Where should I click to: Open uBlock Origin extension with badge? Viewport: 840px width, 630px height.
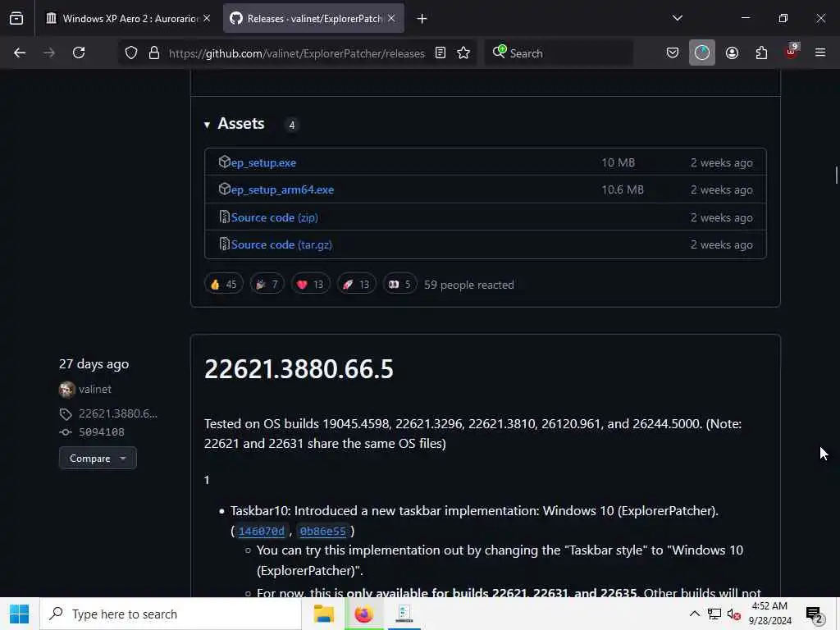(x=792, y=52)
